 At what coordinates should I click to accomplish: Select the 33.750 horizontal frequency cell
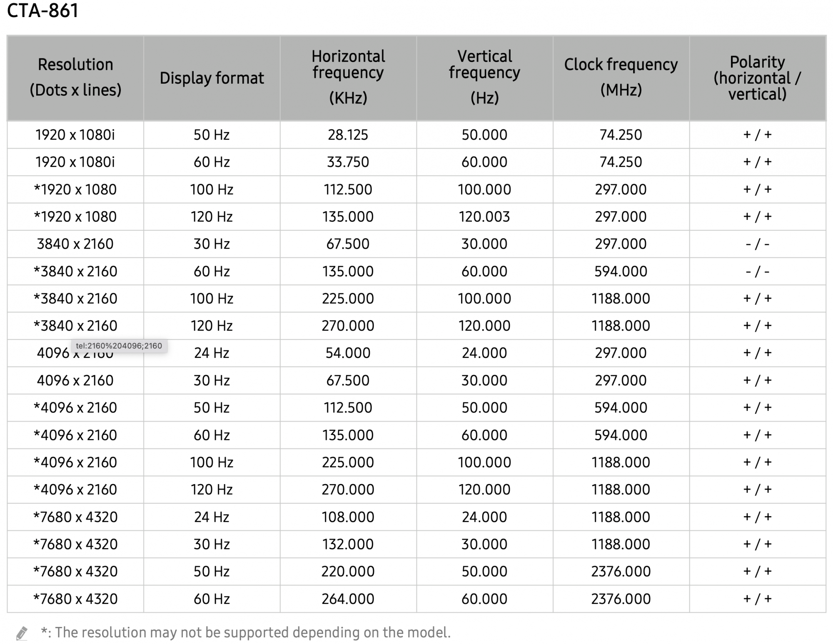click(x=348, y=162)
